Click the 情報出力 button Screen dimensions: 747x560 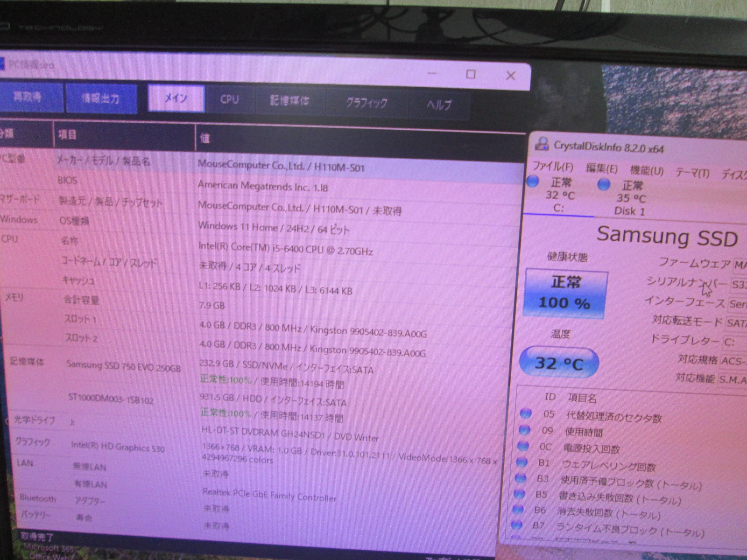tap(101, 98)
